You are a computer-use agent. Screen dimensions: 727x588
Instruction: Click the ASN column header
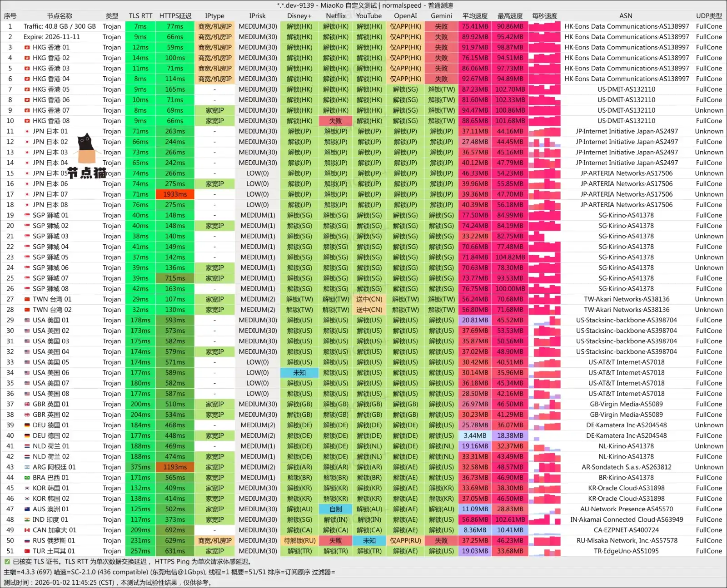(626, 16)
